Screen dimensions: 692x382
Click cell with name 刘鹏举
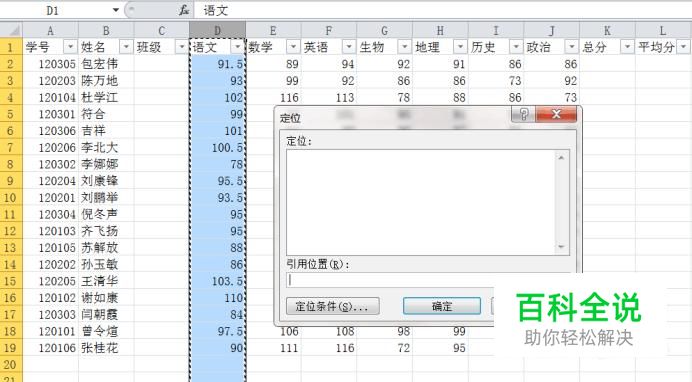106,198
